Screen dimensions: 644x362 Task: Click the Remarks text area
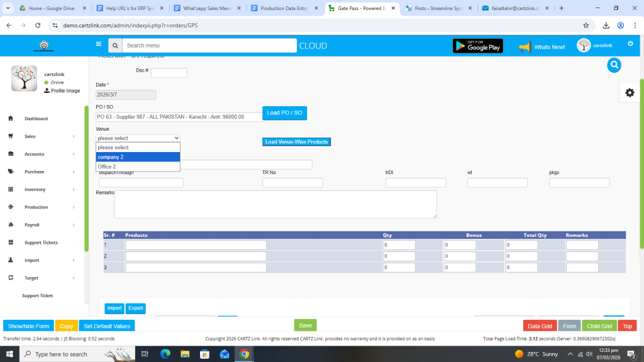coord(275,204)
